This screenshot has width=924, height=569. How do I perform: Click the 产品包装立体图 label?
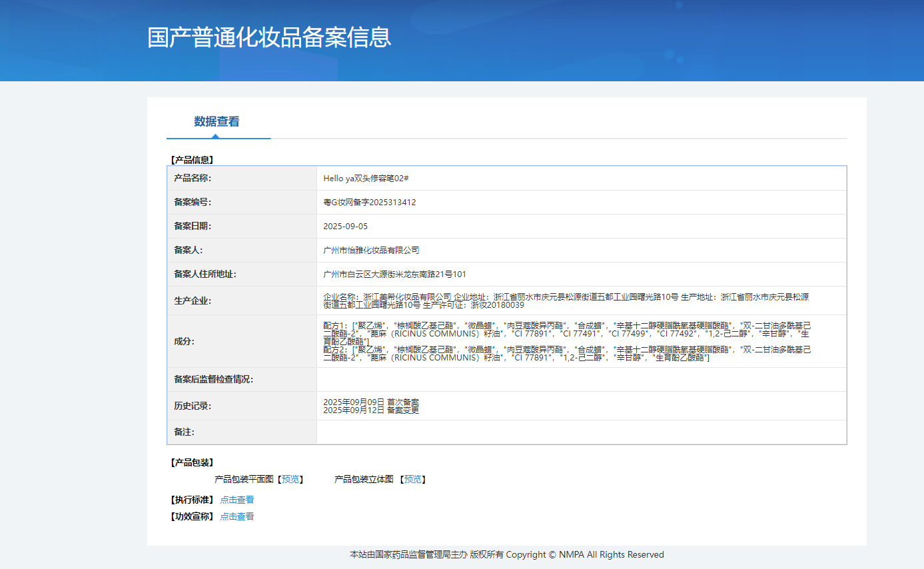[x=364, y=479]
